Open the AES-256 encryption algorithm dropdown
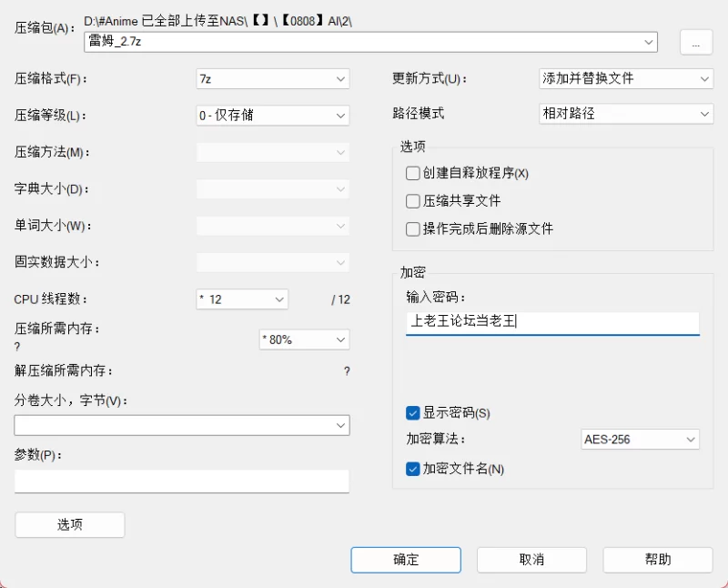The image size is (728, 588). pos(640,439)
